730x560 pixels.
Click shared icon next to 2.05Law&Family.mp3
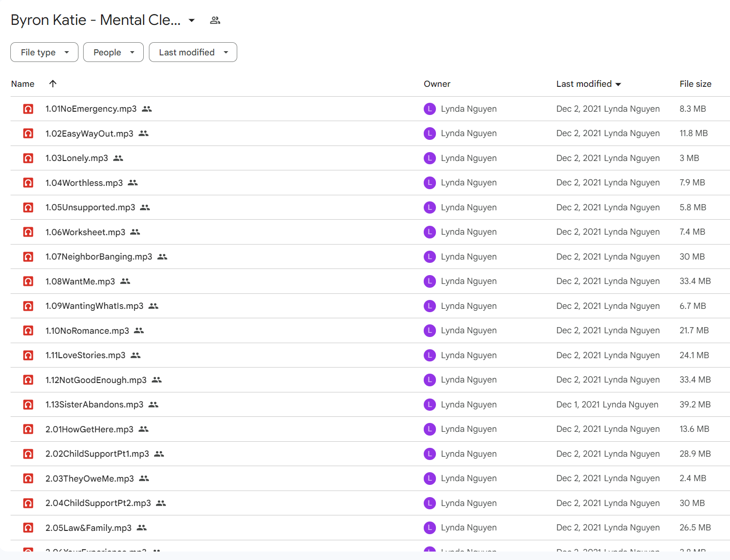142,528
